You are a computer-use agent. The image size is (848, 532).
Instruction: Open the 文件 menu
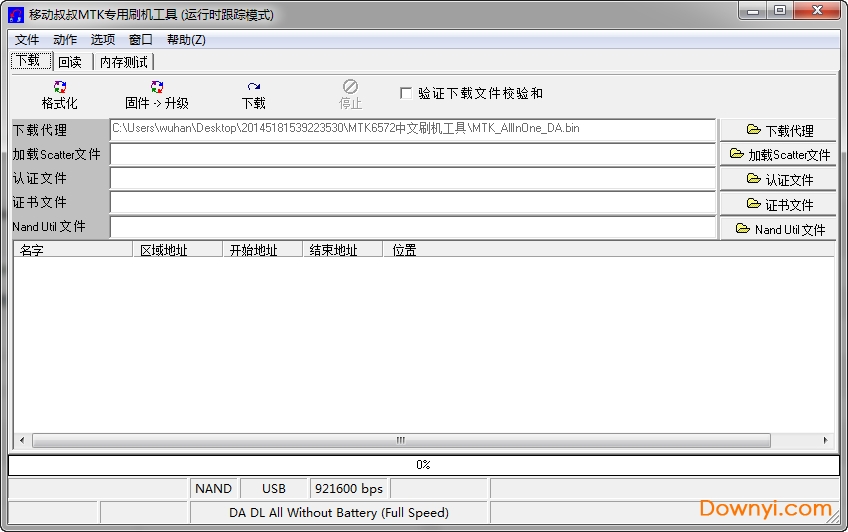coord(27,40)
